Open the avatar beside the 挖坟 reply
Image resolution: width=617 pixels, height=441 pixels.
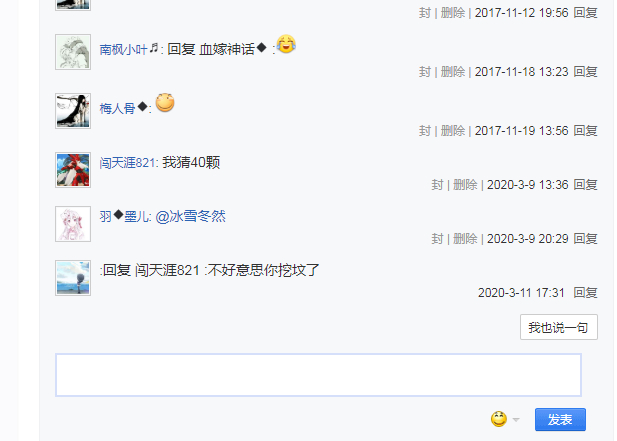pyautogui.click(x=73, y=278)
